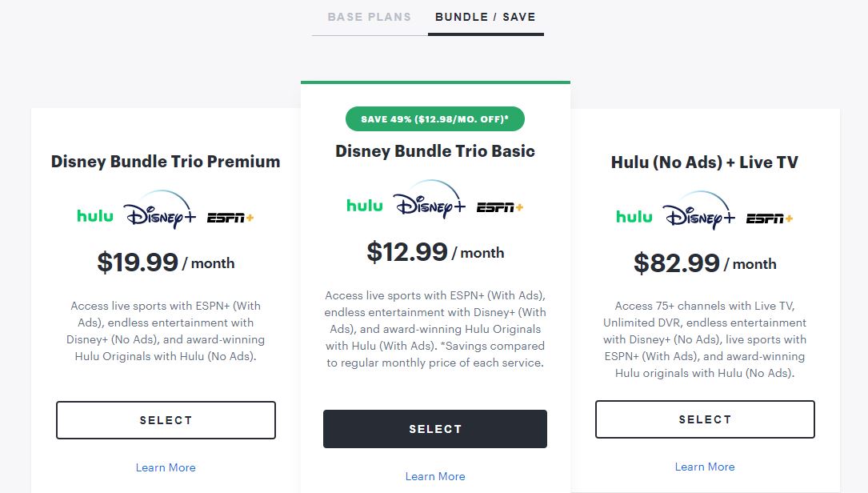Click the Hulu (No Ads) + Live TV heading
This screenshot has width=868, height=493.
pyautogui.click(x=705, y=162)
